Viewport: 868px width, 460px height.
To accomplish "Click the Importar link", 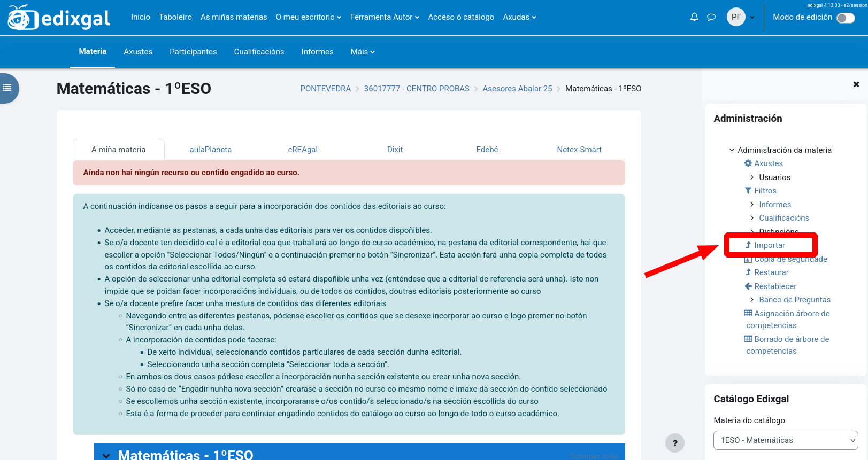I will click(769, 245).
